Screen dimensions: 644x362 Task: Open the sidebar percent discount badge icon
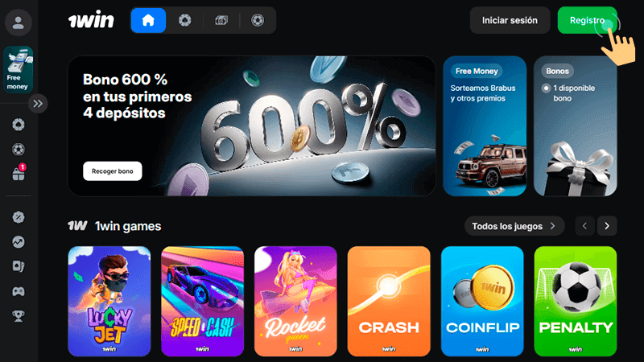18,217
